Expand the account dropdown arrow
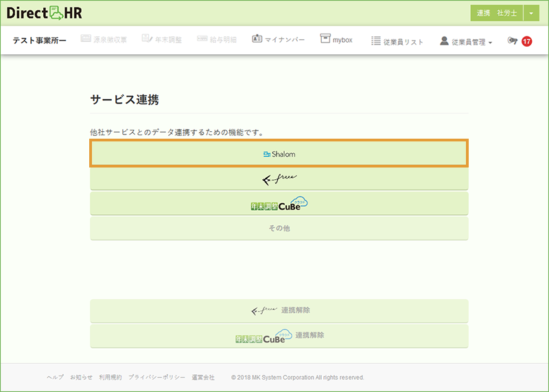 (x=531, y=13)
